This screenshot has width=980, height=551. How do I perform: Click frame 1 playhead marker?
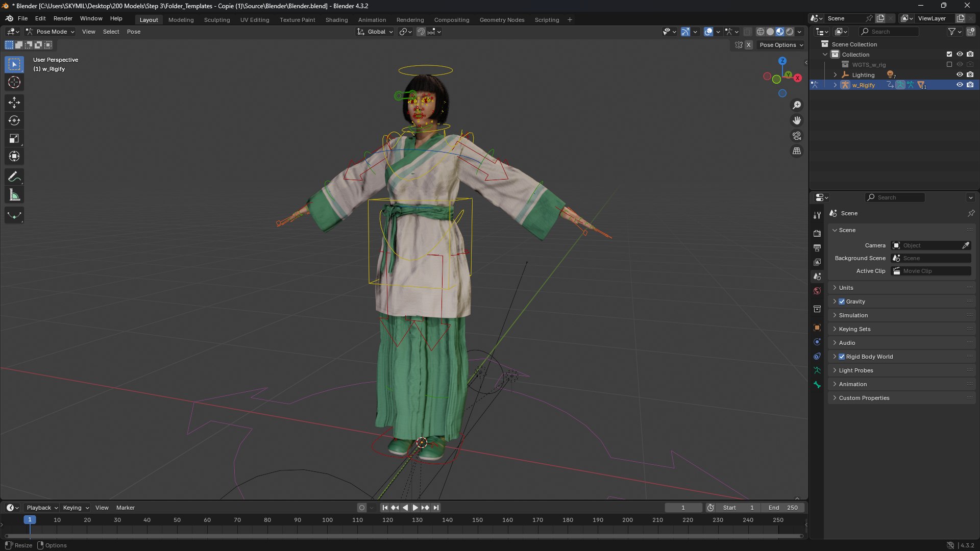(30, 519)
